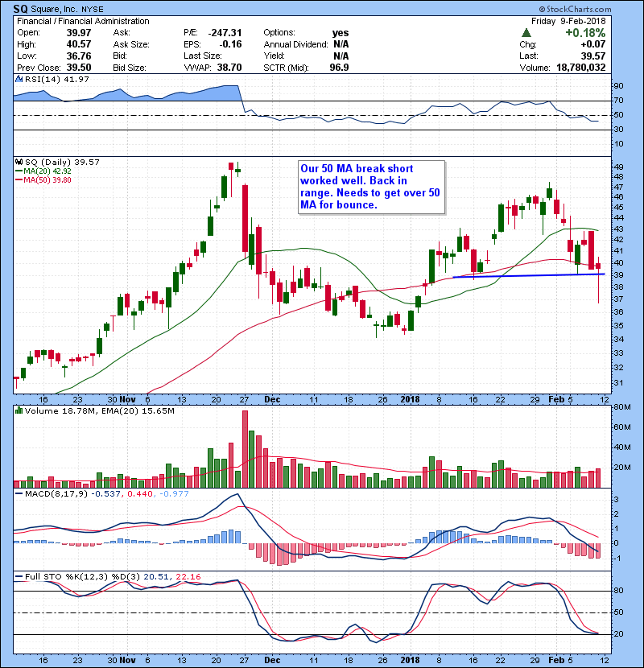The height and width of the screenshot is (668, 644).
Task: Click the Last value 39.57 in the header
Action: (x=593, y=56)
